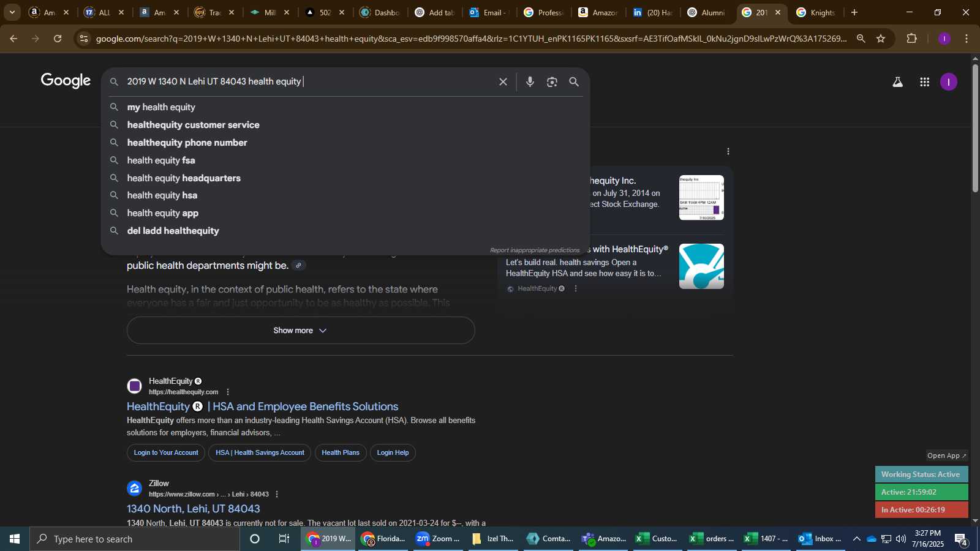The image size is (980, 551).
Task: Click the Google logo
Action: pyautogui.click(x=66, y=81)
